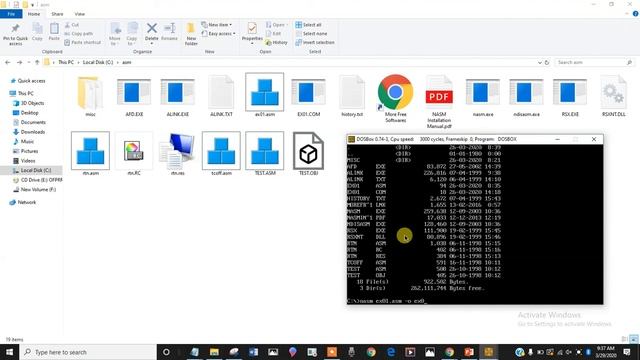Select Documents in navigation pane
The height and width of the screenshot is (360, 640).
pos(29,122)
